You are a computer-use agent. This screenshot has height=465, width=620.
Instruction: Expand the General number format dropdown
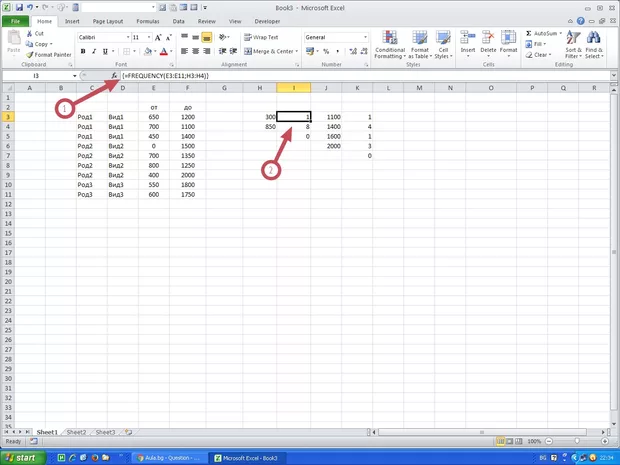(x=365, y=37)
